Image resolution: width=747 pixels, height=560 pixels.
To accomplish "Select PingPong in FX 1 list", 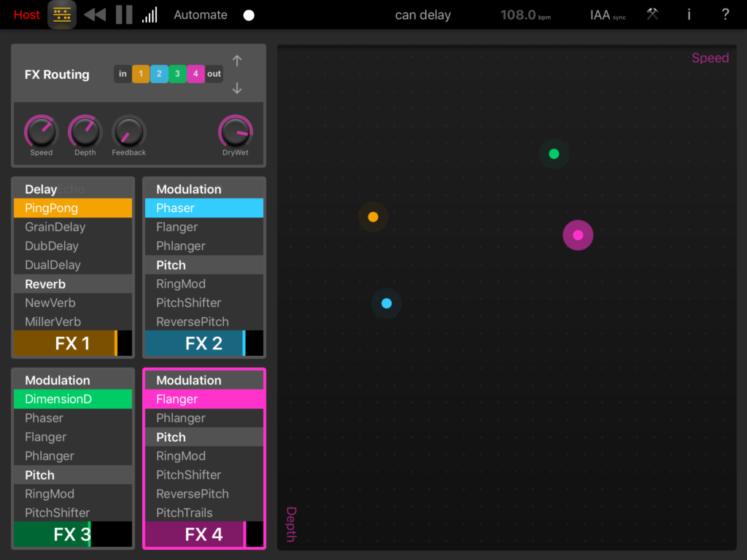I will 73,208.
